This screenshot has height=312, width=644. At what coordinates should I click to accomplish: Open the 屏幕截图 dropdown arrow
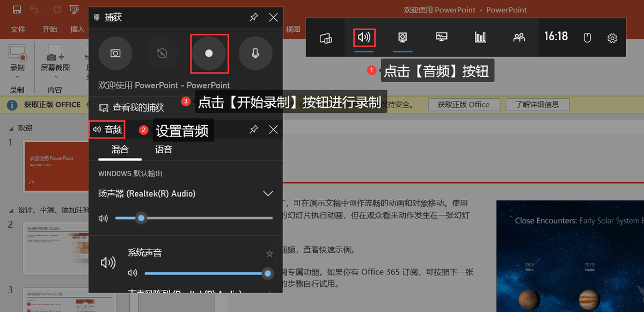pyautogui.click(x=55, y=77)
